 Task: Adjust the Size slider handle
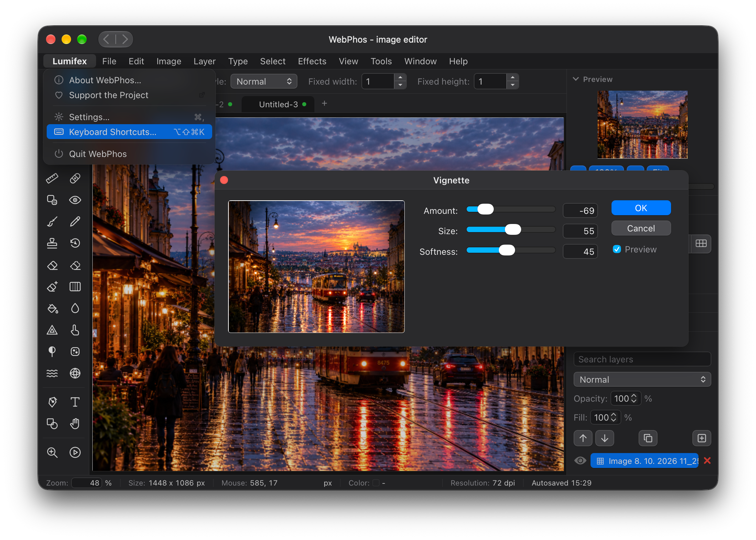click(x=513, y=230)
